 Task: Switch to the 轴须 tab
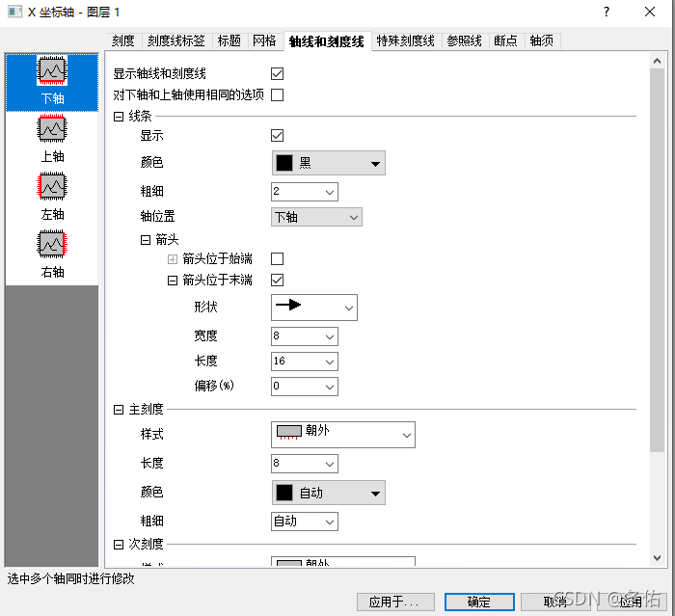(x=542, y=40)
